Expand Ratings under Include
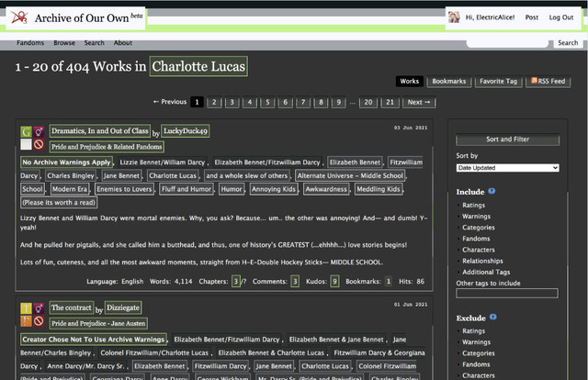Screen dimensions: 588x380 [473, 205]
